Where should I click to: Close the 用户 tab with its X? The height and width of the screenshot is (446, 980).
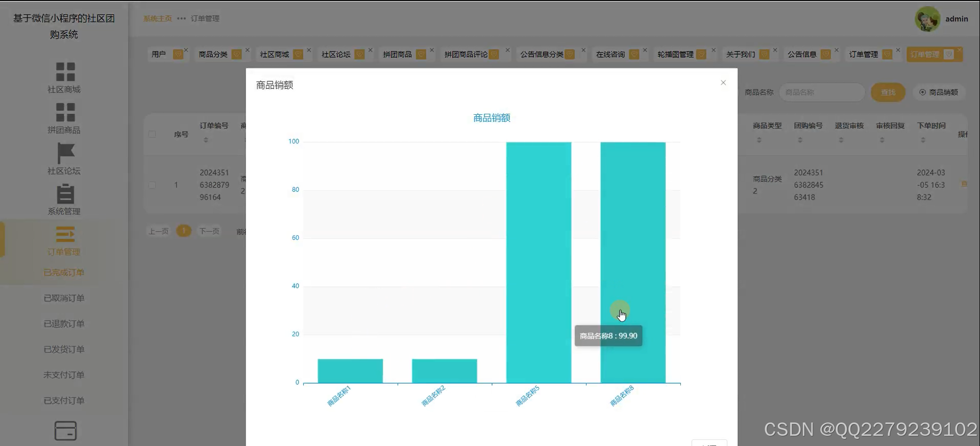pyautogui.click(x=186, y=50)
